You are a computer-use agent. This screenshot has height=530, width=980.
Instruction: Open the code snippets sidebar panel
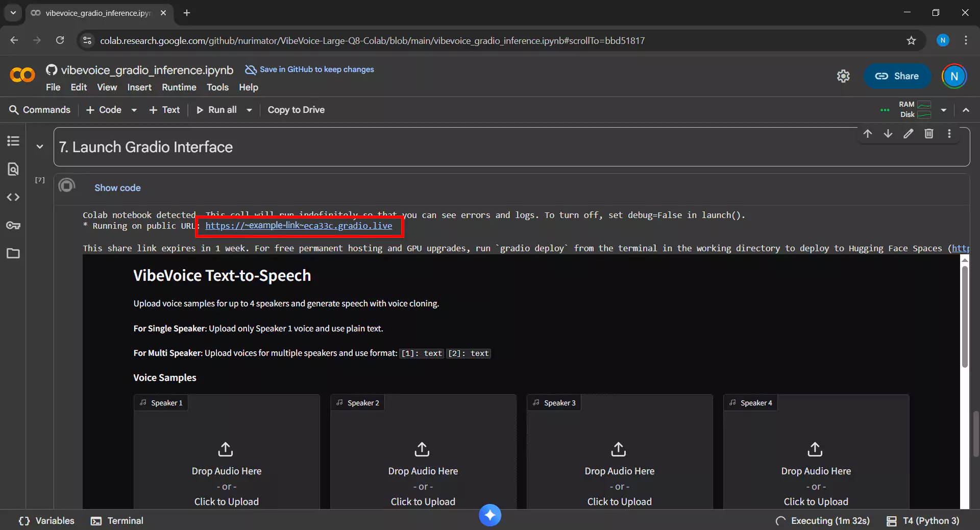point(13,197)
